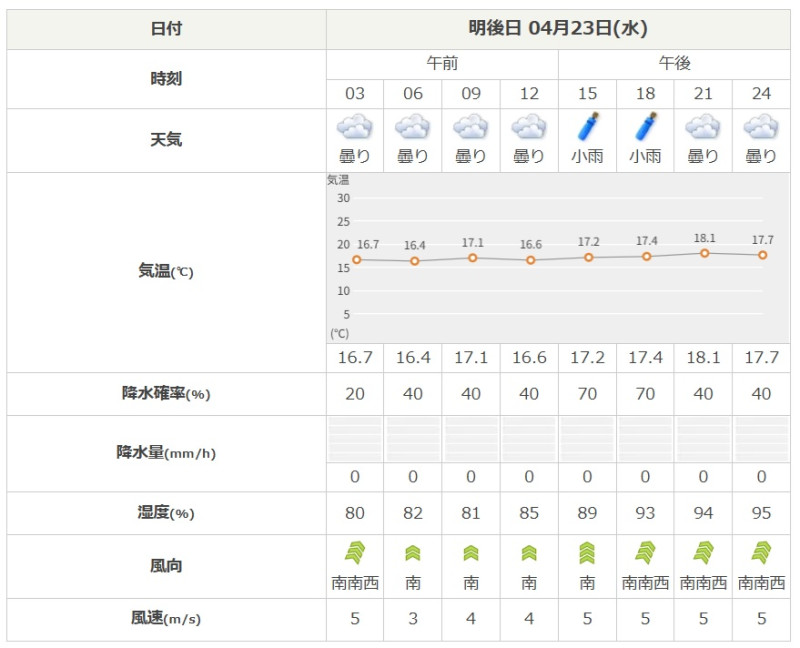Select the 午後 time period header

(x=674, y=63)
